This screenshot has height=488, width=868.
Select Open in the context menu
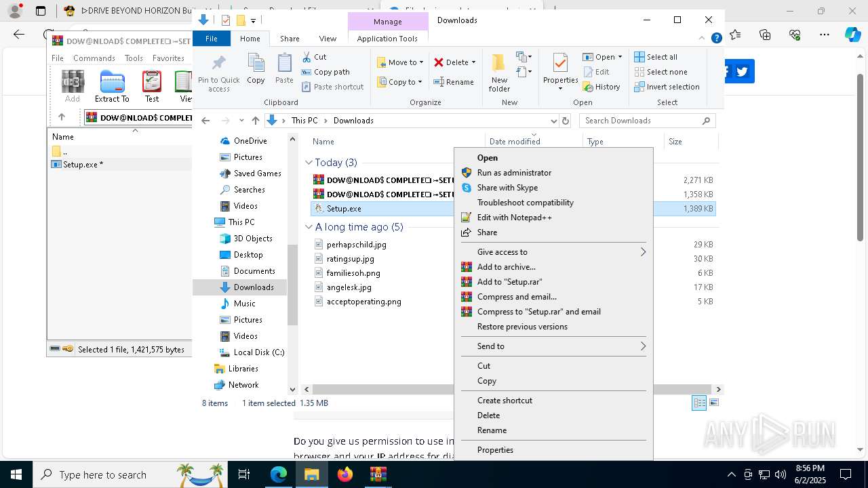coord(553,158)
